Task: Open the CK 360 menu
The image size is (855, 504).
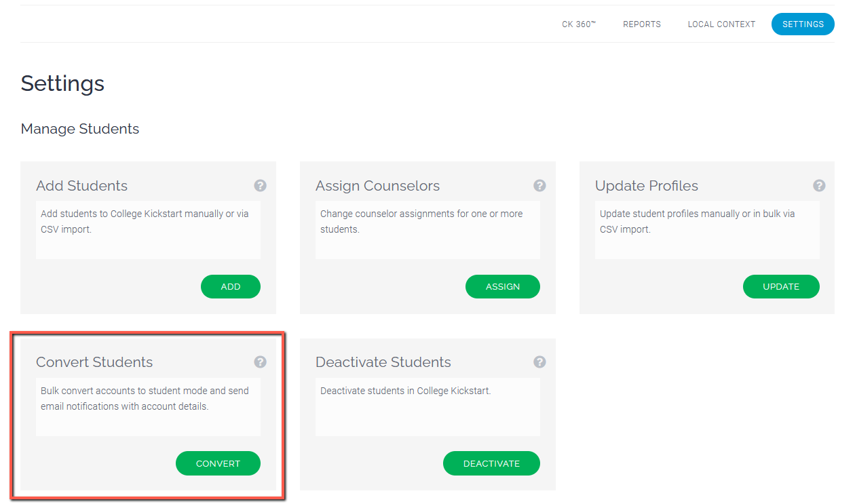Action: (578, 24)
